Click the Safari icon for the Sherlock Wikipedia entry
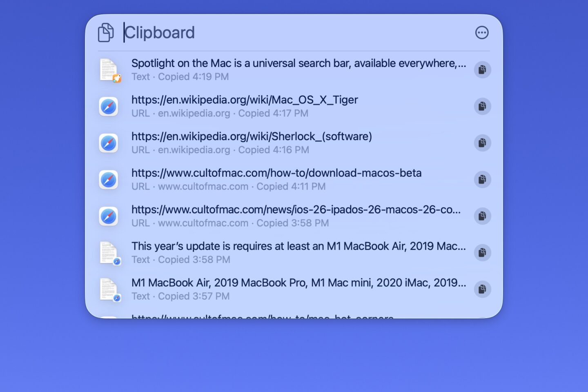Screen dimensions: 588x392 [109, 143]
